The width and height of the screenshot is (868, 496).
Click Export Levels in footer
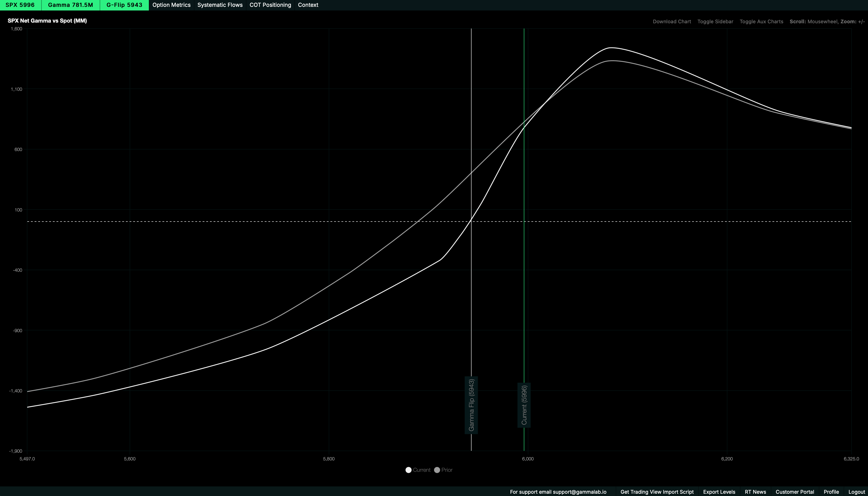(719, 492)
